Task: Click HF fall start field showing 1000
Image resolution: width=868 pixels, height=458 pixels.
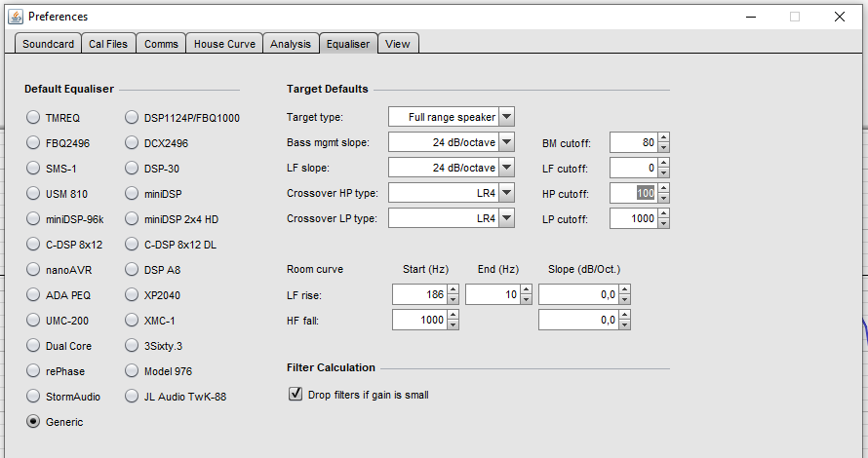Action: [420, 321]
